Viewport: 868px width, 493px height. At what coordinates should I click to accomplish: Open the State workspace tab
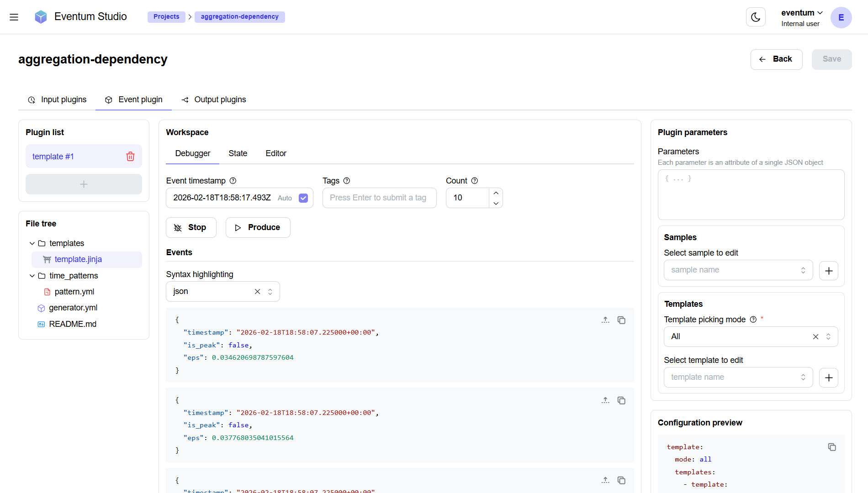[x=238, y=153]
